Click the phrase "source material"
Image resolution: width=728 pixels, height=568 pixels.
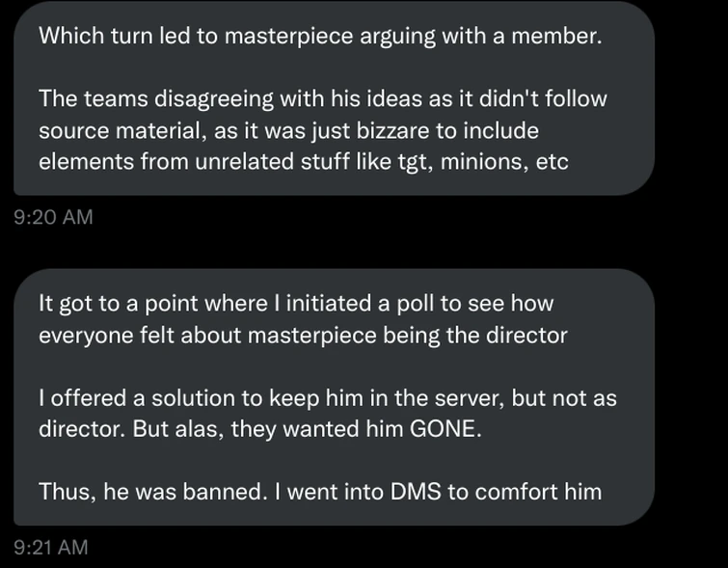[x=114, y=129]
